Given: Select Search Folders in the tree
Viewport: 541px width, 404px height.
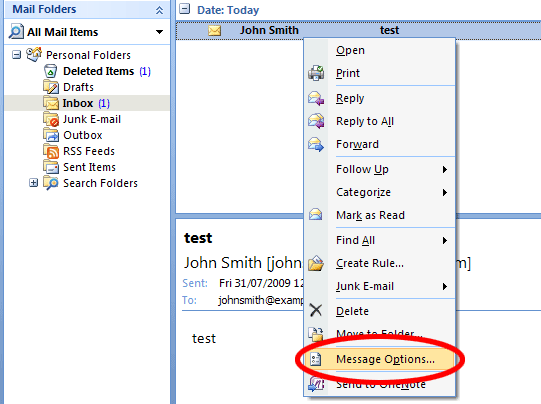Looking at the screenshot, I should pyautogui.click(x=100, y=183).
